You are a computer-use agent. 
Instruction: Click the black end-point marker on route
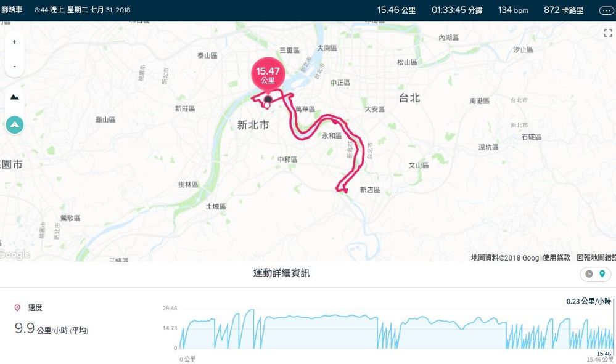tap(268, 99)
